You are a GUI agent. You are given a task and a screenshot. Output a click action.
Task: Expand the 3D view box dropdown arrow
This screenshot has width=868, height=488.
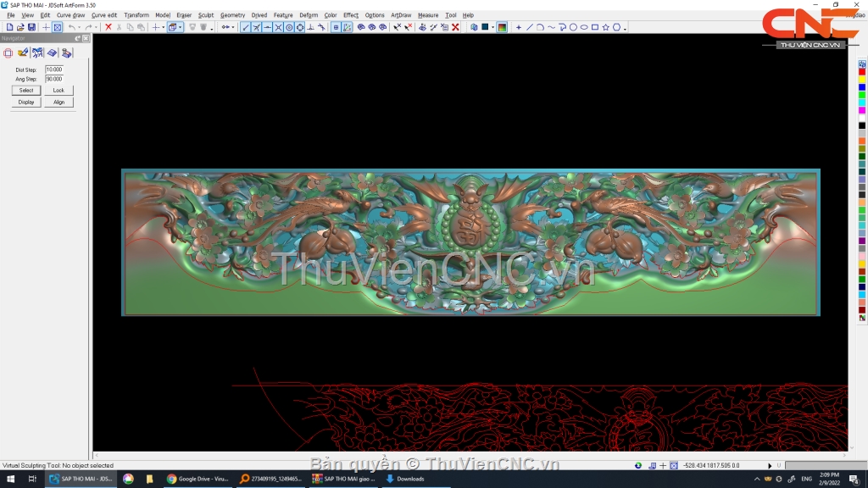click(180, 27)
